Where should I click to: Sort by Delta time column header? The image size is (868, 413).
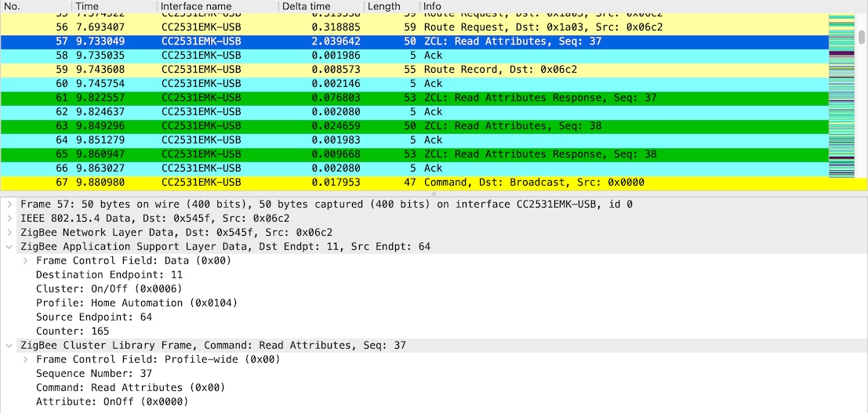tap(321, 6)
